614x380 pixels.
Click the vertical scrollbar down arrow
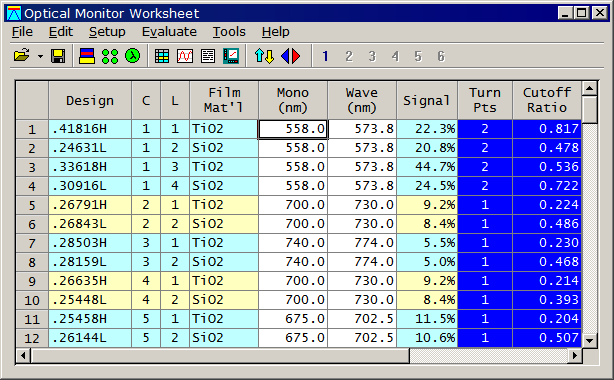point(589,340)
